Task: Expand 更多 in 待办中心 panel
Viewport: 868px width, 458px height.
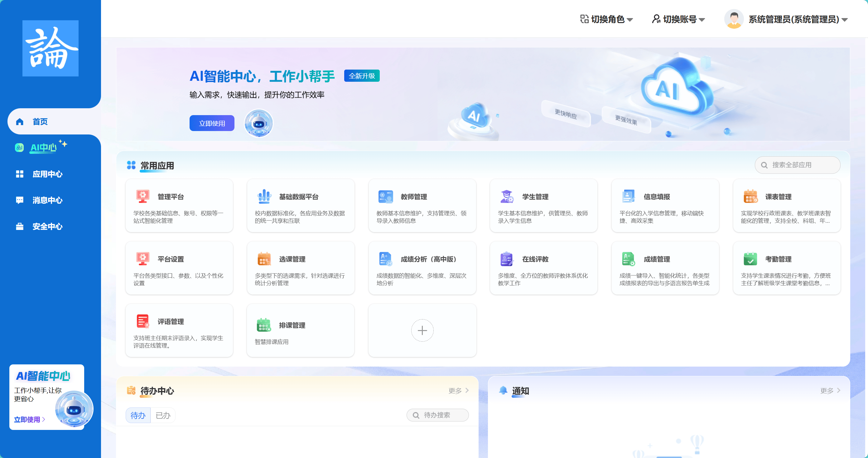Action: [458, 391]
